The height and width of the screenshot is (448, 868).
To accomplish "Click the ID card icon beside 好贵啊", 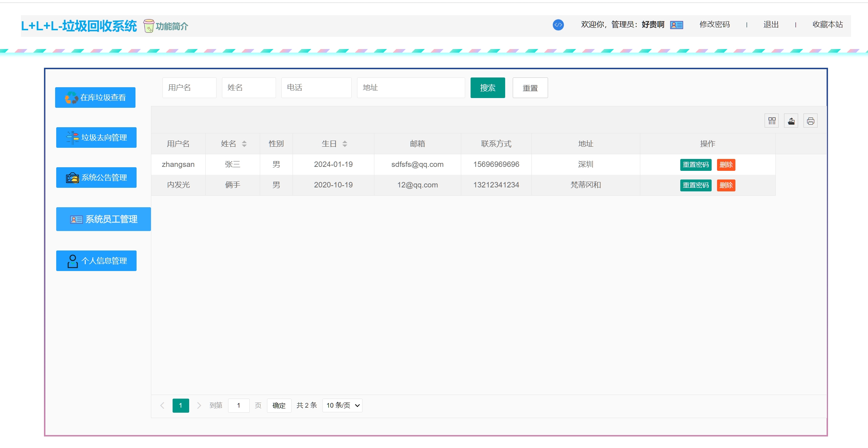I will (x=676, y=25).
